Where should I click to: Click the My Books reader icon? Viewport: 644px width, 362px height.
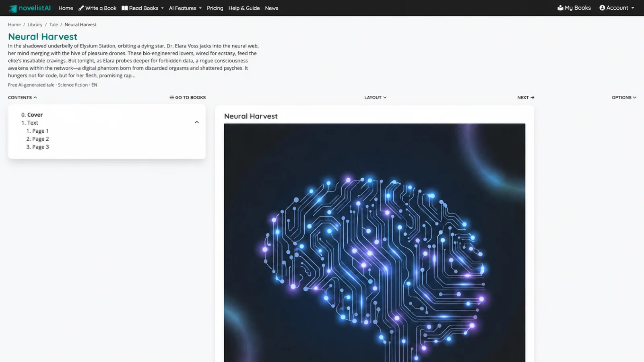(560, 8)
